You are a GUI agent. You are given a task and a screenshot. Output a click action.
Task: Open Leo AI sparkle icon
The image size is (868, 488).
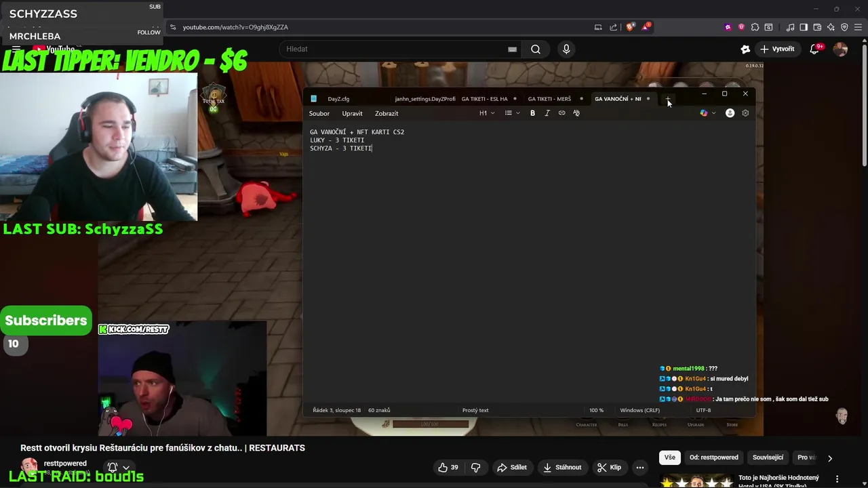[x=831, y=27]
